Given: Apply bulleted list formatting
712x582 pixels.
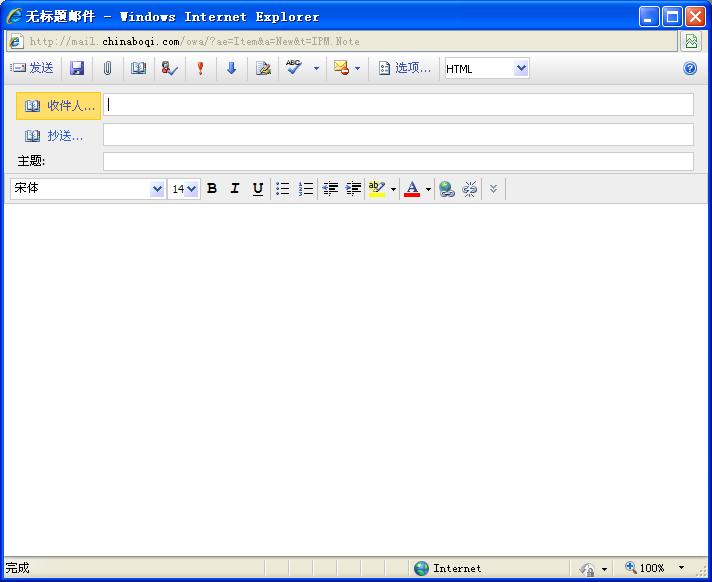Looking at the screenshot, I should 283,188.
